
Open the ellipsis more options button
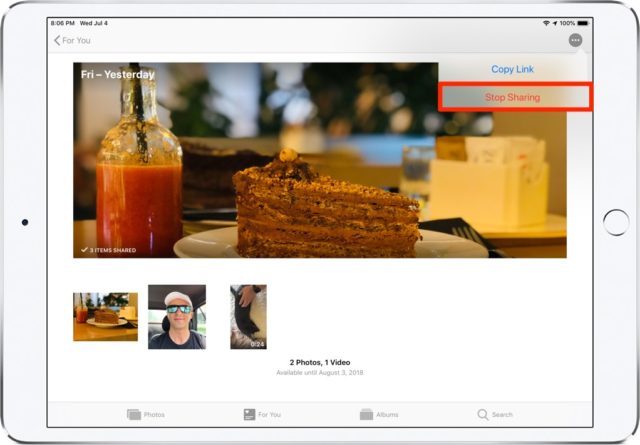click(574, 40)
